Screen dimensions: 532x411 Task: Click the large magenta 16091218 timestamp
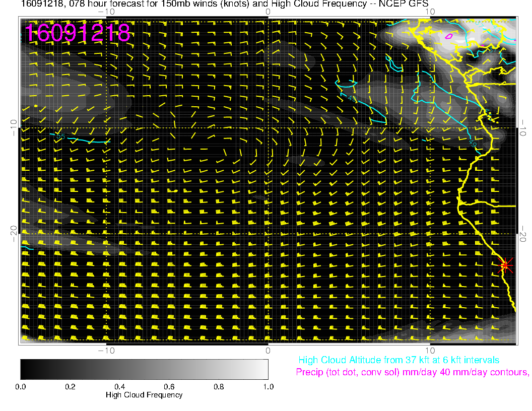78,33
